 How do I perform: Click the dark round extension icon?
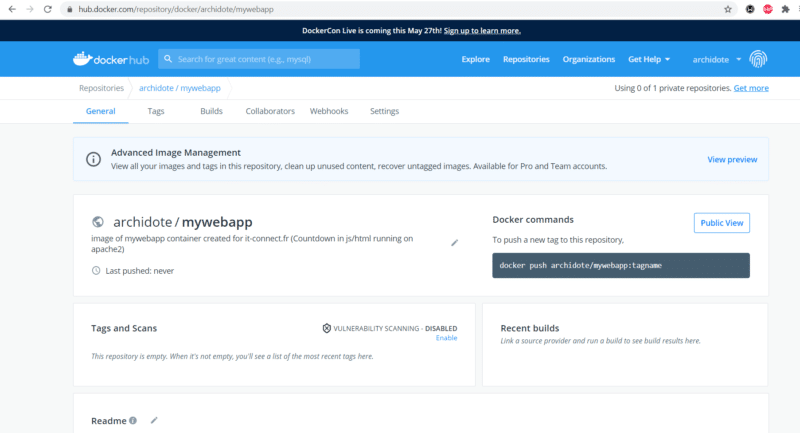tap(750, 9)
